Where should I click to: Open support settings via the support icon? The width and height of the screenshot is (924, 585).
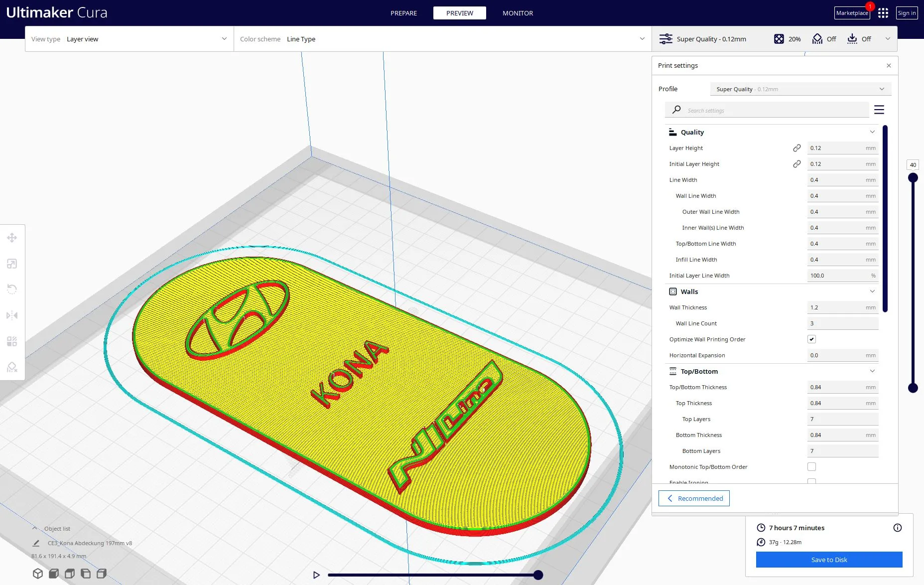click(x=817, y=38)
